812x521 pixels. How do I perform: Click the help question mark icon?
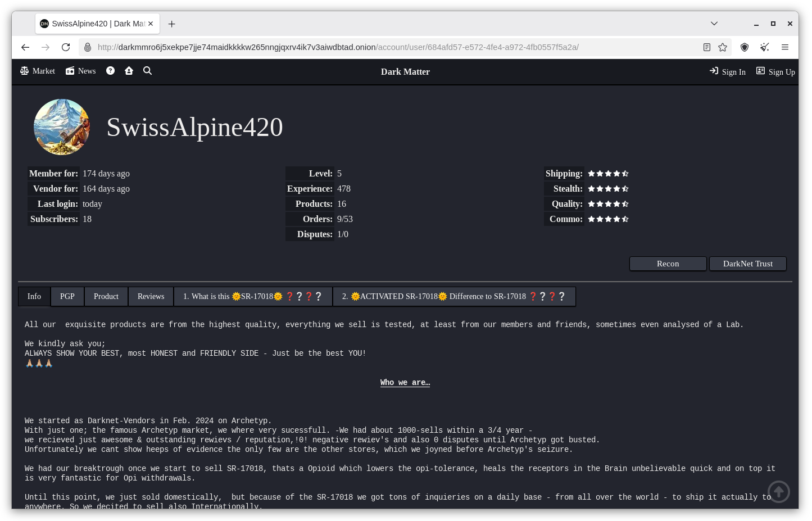click(x=111, y=71)
